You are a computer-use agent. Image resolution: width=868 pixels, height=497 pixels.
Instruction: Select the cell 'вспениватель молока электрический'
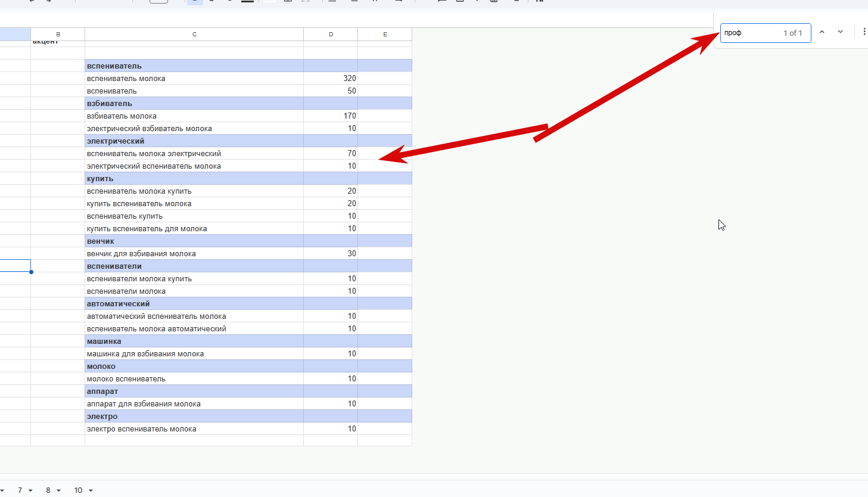click(194, 154)
